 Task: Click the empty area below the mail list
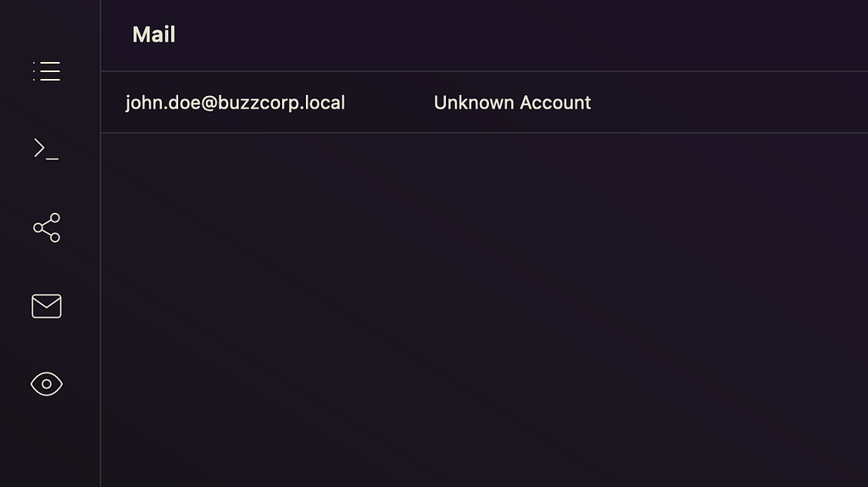[x=483, y=305]
